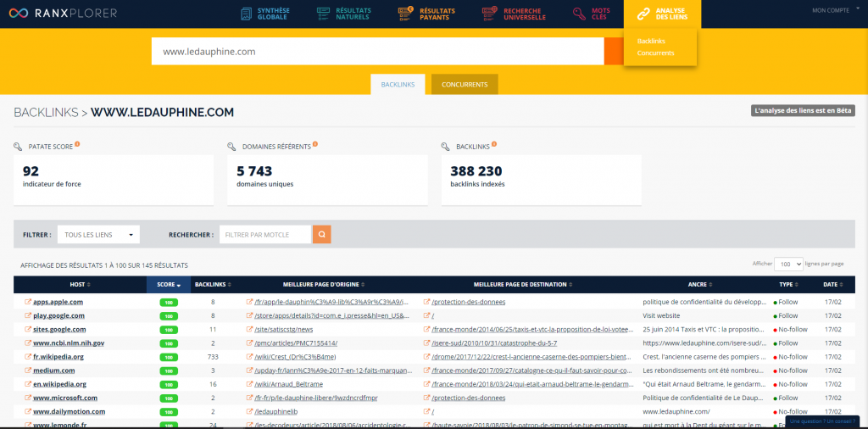
Task: Open Recherche Universelle section
Action: point(515,14)
